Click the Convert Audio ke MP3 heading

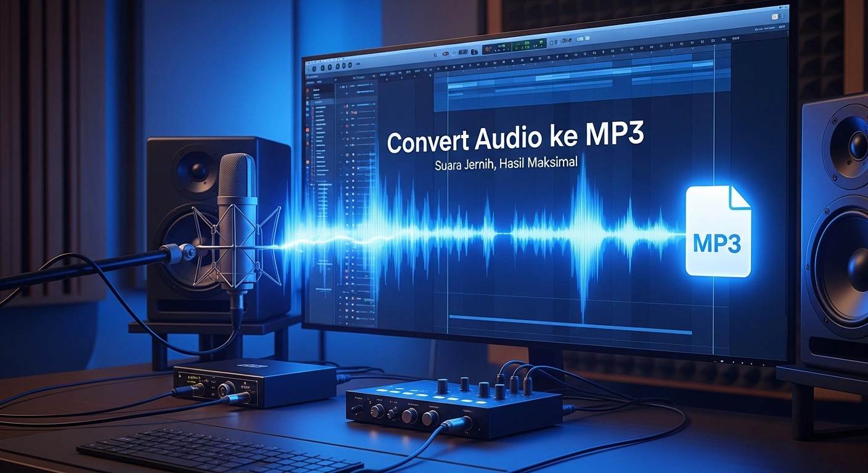point(517,139)
